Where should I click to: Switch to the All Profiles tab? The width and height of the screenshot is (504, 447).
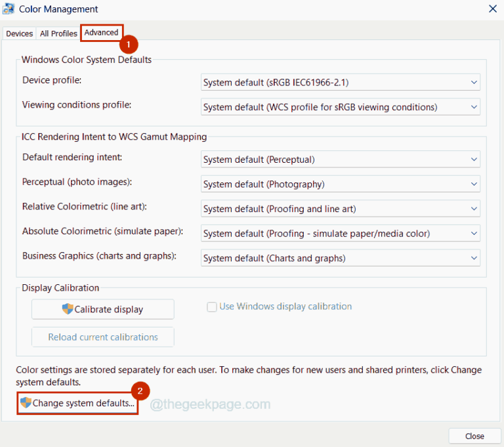click(x=58, y=33)
